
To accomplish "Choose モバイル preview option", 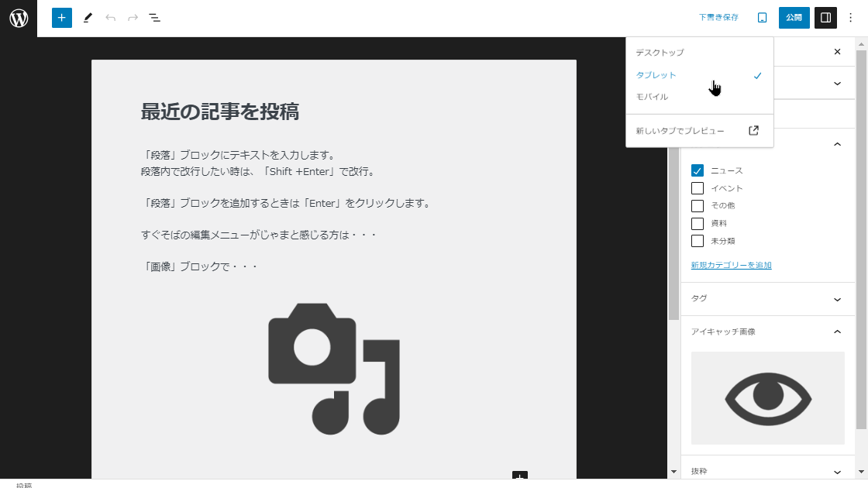I will click(x=652, y=97).
